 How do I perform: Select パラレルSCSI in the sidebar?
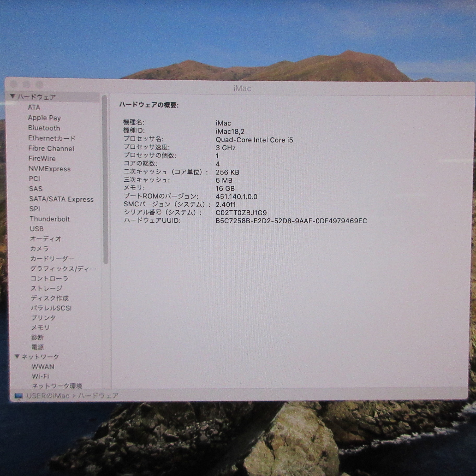pyautogui.click(x=51, y=308)
